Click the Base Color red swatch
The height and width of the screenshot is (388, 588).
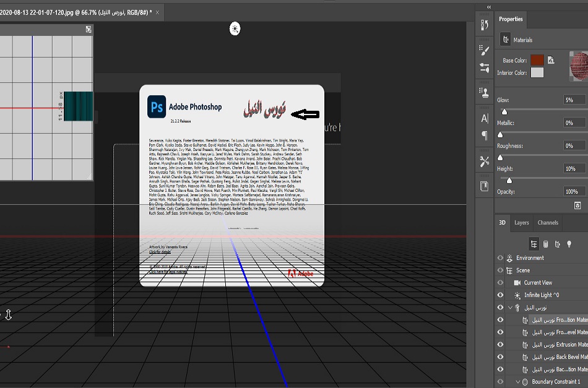537,60
